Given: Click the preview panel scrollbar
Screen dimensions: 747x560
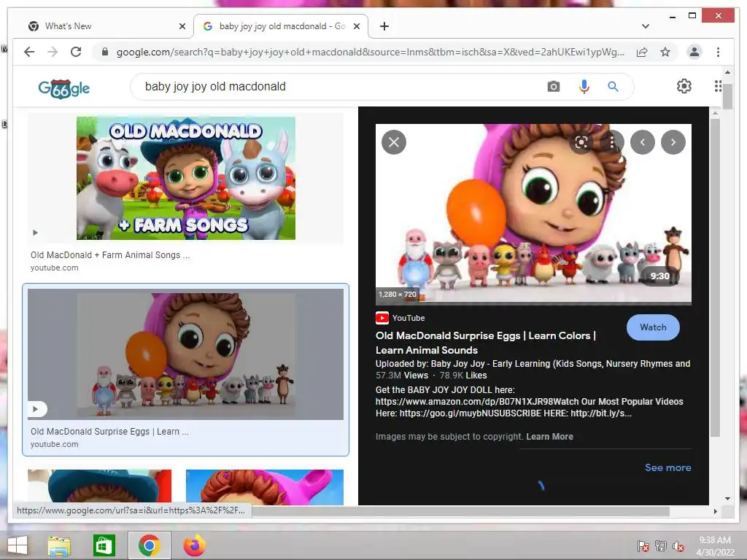Looking at the screenshot, I should coord(715,276).
